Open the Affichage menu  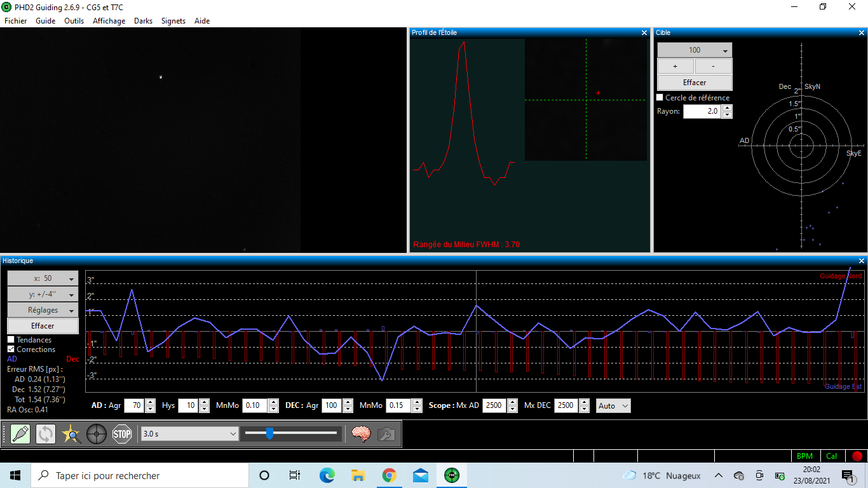click(x=109, y=21)
